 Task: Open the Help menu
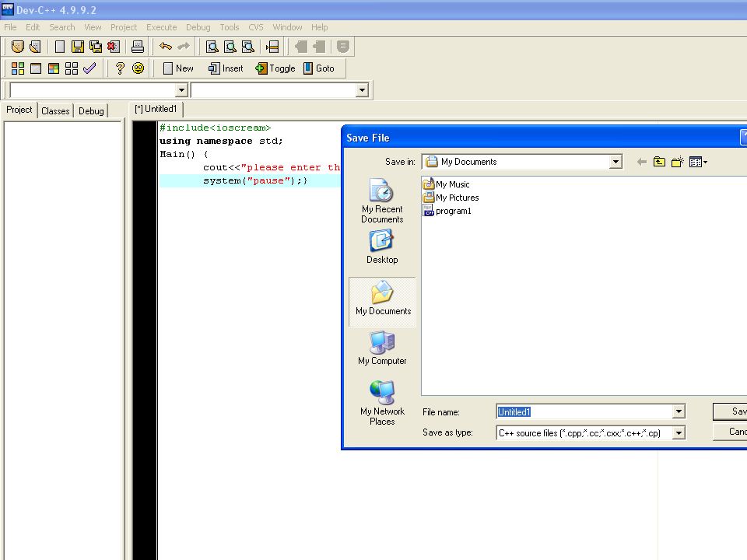point(320,27)
